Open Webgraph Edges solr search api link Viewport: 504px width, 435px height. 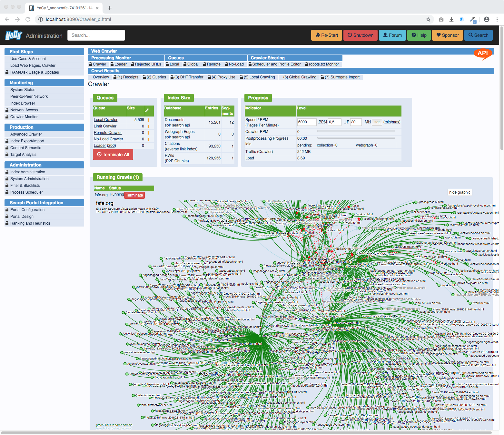click(177, 137)
